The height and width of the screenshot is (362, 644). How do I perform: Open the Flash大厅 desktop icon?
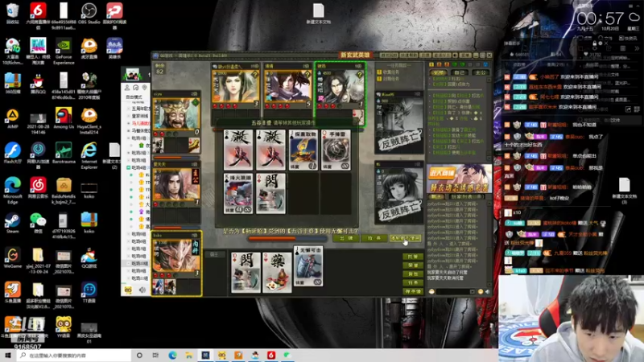12,153
